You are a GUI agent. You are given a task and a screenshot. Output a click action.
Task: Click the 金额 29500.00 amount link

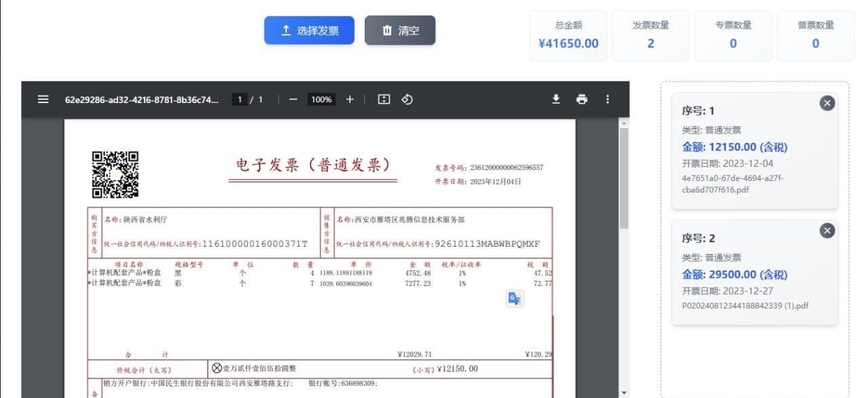(x=734, y=275)
